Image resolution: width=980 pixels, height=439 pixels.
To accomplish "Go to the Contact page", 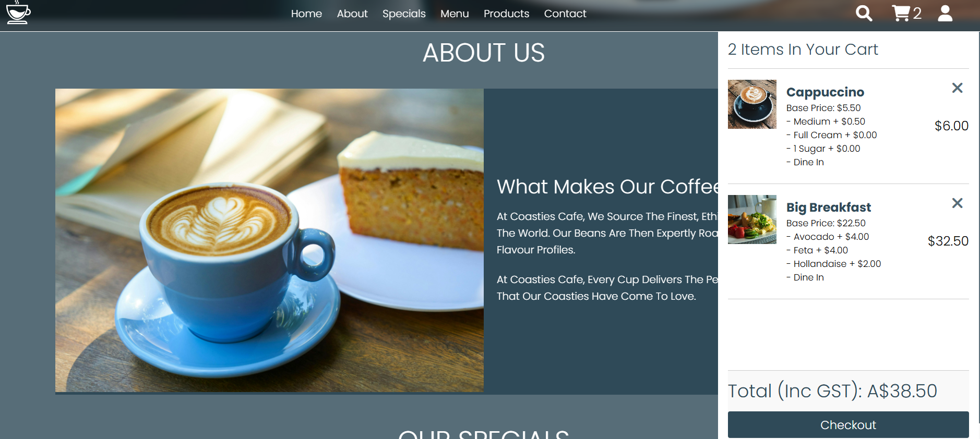I will point(565,14).
